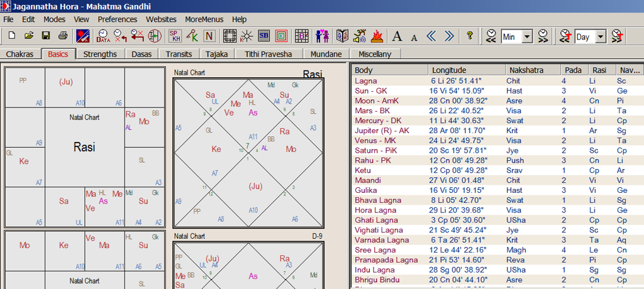Viewport: 644px width, 289px height.
Task: Click the black square grid chakra icon
Action: click(x=230, y=36)
